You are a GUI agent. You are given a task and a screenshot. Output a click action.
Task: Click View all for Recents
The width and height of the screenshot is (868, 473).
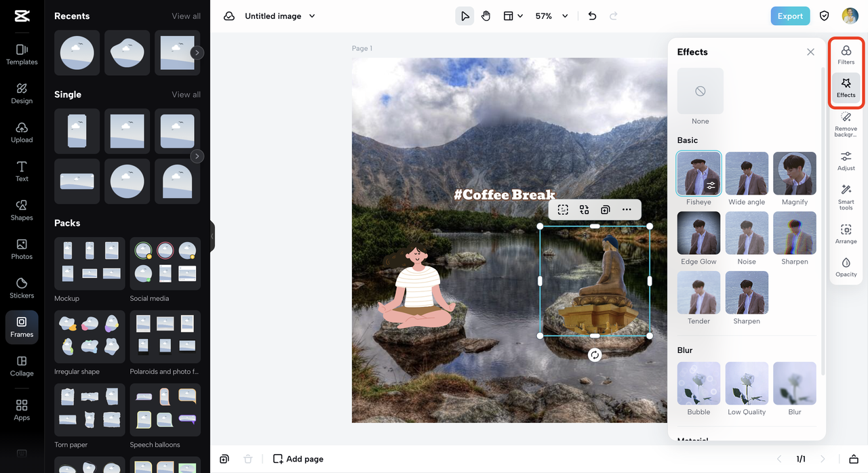point(186,16)
